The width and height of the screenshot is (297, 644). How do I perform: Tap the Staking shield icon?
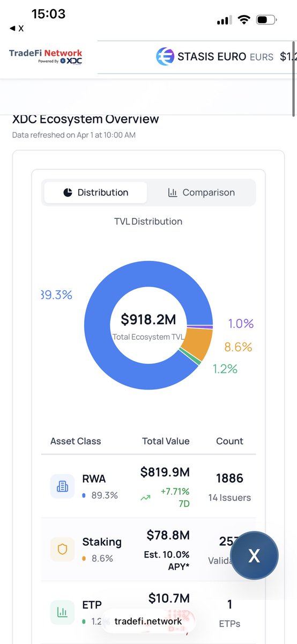coord(62,549)
